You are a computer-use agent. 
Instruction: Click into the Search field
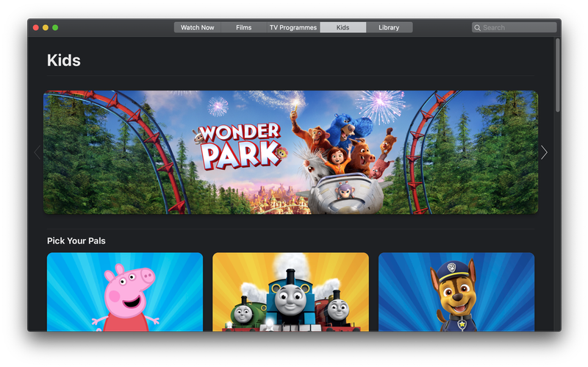514,27
